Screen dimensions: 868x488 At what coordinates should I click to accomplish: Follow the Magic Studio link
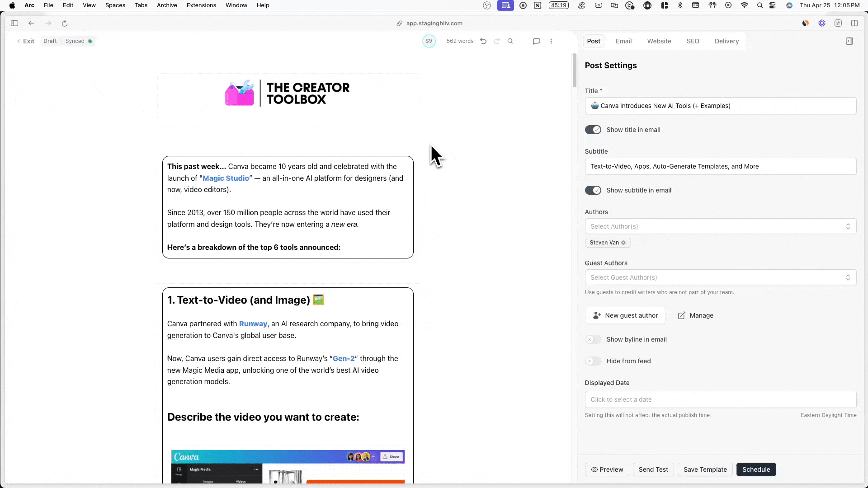pos(226,178)
